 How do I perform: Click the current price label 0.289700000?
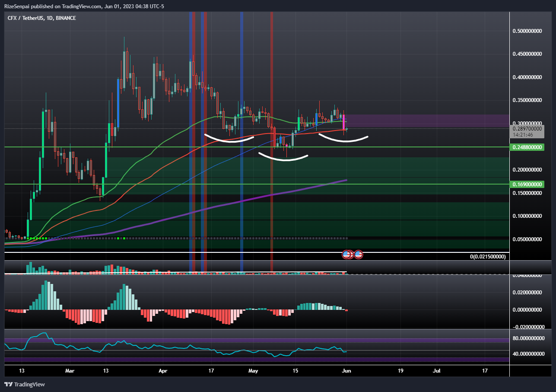pos(527,128)
